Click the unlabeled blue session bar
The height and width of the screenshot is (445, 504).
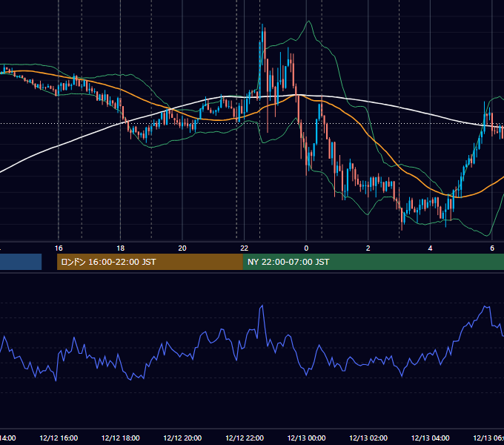pos(21,262)
